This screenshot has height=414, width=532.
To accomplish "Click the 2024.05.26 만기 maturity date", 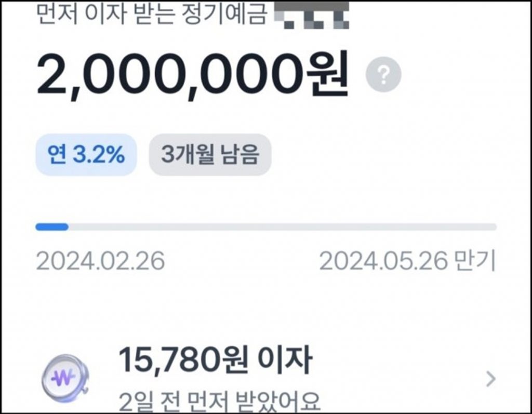I will pyautogui.click(x=407, y=261).
